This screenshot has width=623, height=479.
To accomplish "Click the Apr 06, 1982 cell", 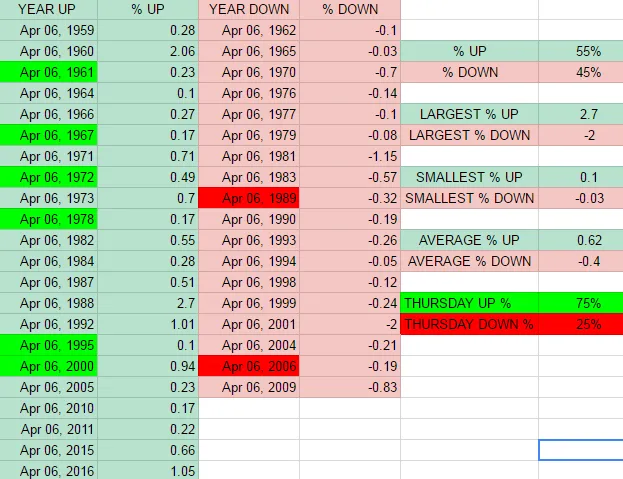I will coord(48,240).
